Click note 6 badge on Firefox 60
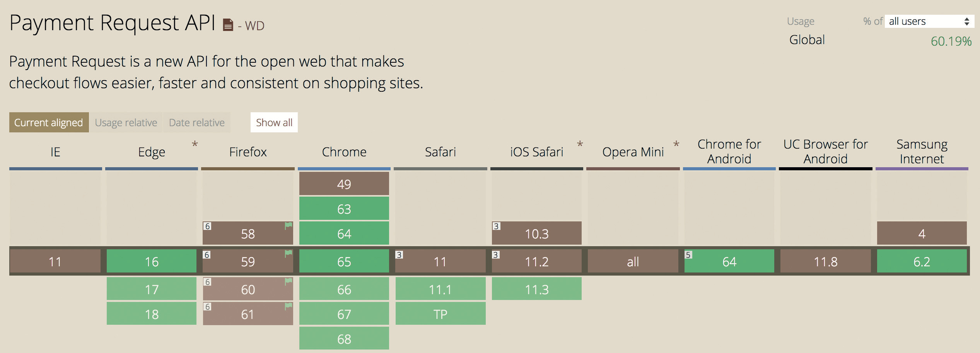Image resolution: width=980 pixels, height=353 pixels. click(x=208, y=282)
